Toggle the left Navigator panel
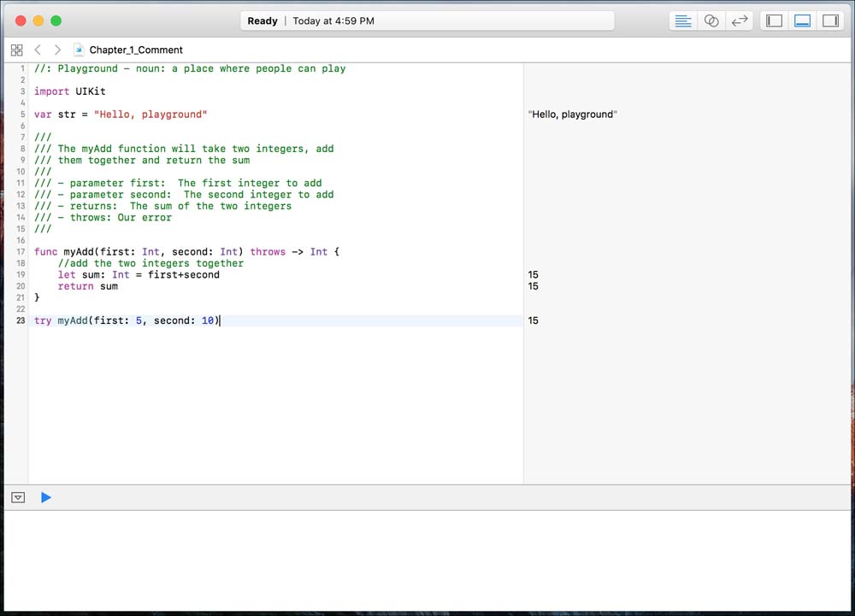The height and width of the screenshot is (616, 855). point(775,21)
